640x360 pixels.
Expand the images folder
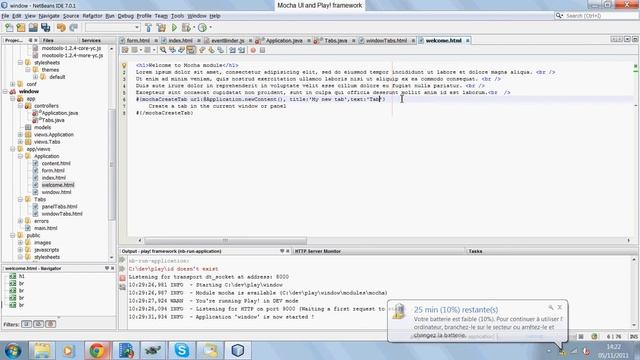[x=20, y=242]
